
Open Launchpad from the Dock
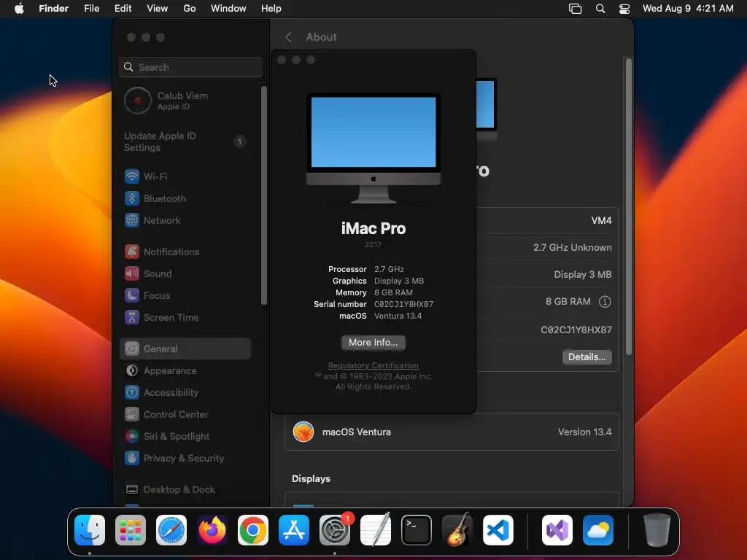pos(131,530)
